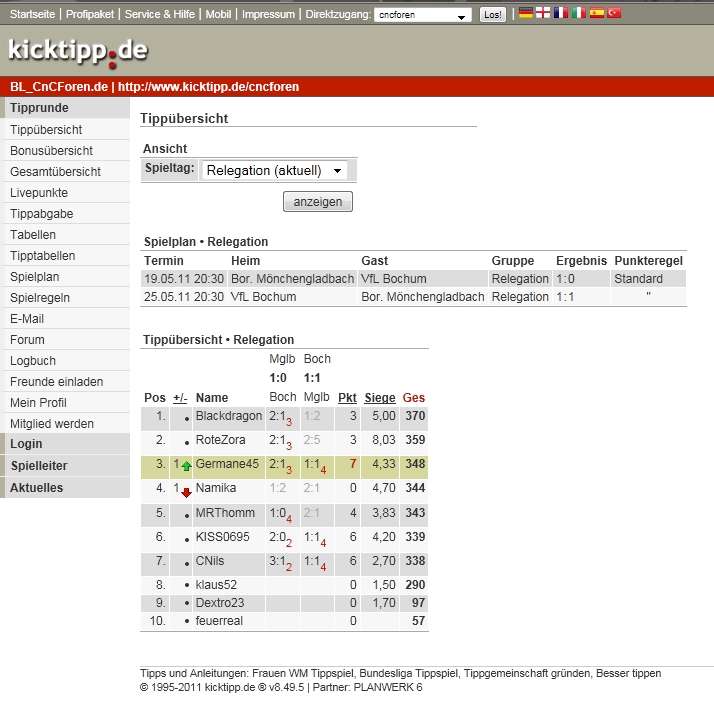The image size is (714, 725).
Task: Expand the Aktuelles sidebar section
Action: 37,488
